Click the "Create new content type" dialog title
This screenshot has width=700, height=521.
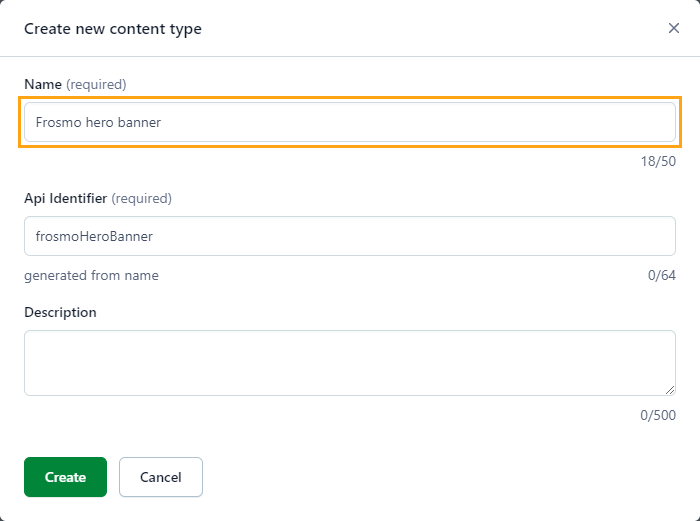[113, 29]
